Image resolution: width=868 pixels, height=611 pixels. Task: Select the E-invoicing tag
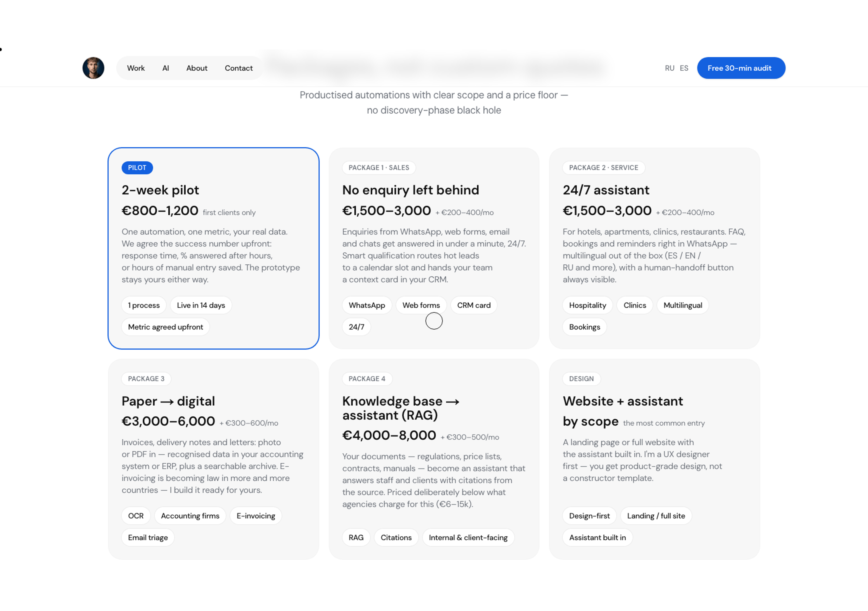(x=256, y=516)
